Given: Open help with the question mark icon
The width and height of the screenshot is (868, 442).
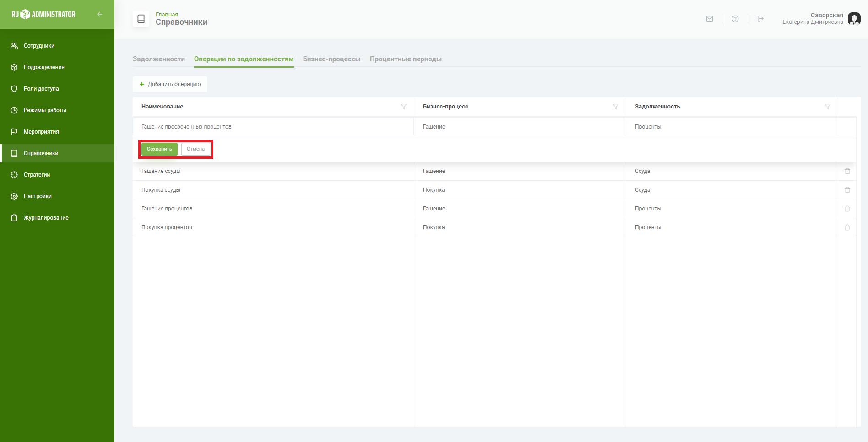Looking at the screenshot, I should pos(735,19).
